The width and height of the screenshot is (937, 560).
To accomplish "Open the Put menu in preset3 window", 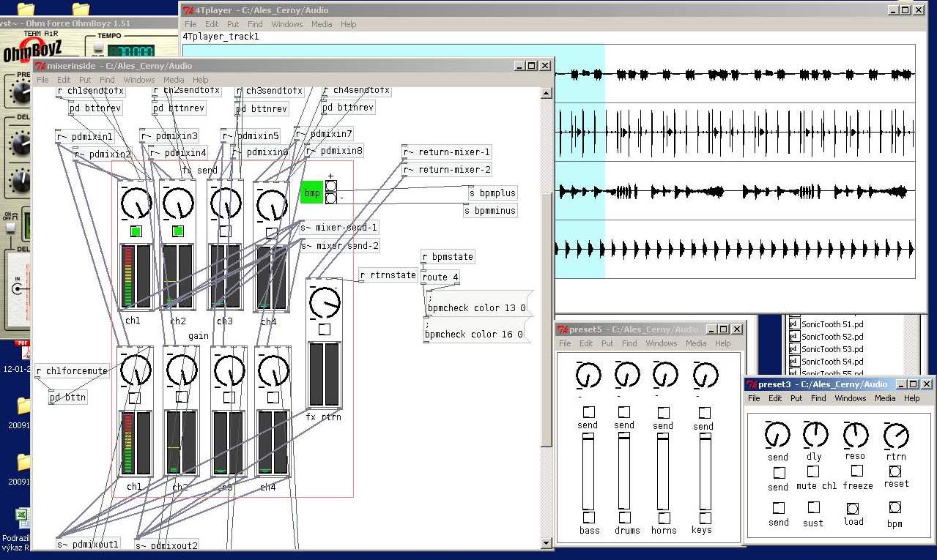I will pos(796,398).
